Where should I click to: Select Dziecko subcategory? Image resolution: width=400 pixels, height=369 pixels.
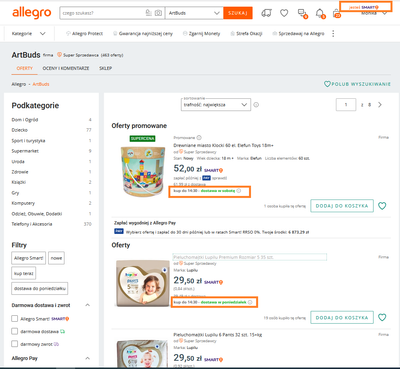[20, 130]
